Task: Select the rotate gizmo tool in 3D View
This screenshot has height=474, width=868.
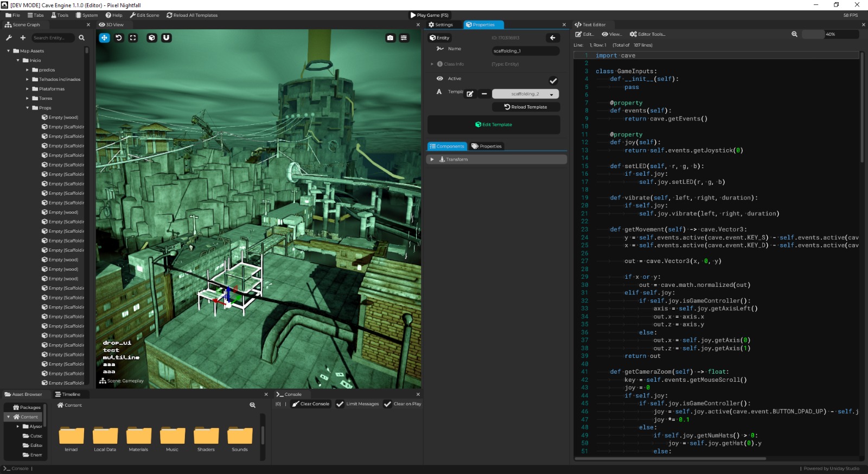Action: [119, 37]
